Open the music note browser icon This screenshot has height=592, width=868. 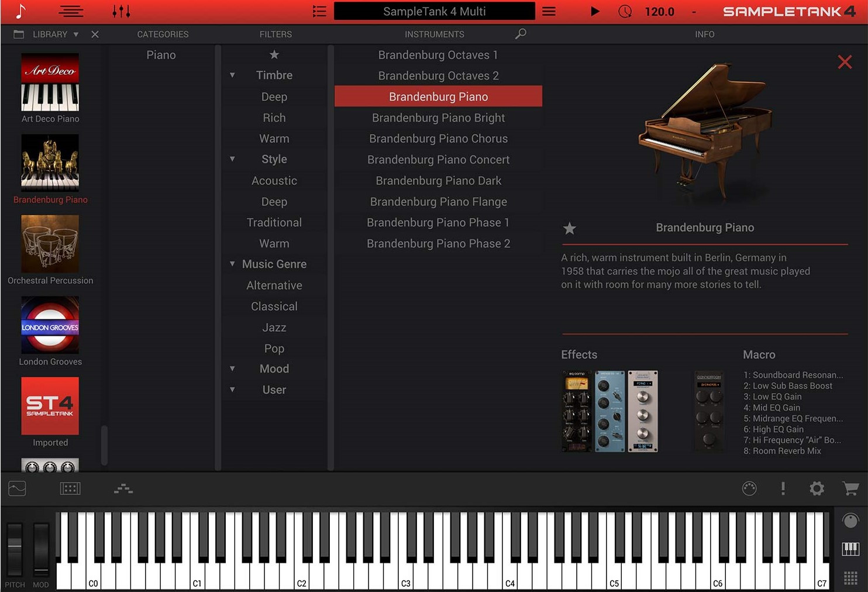tap(21, 11)
